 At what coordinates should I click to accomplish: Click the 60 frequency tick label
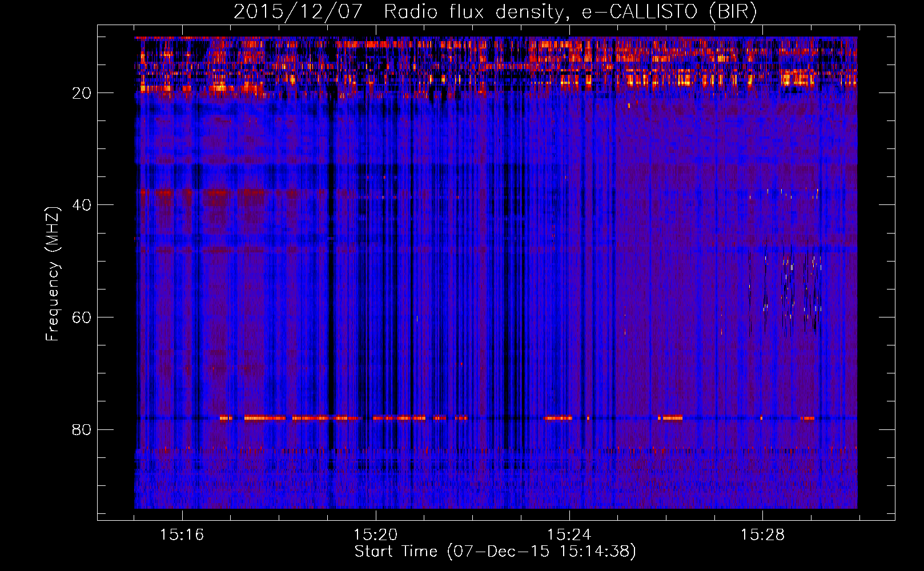point(82,318)
